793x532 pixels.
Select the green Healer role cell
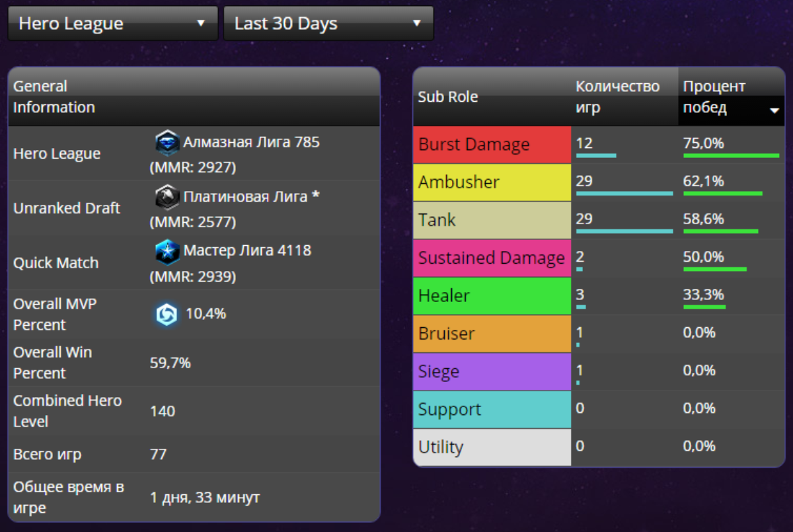[x=492, y=295]
